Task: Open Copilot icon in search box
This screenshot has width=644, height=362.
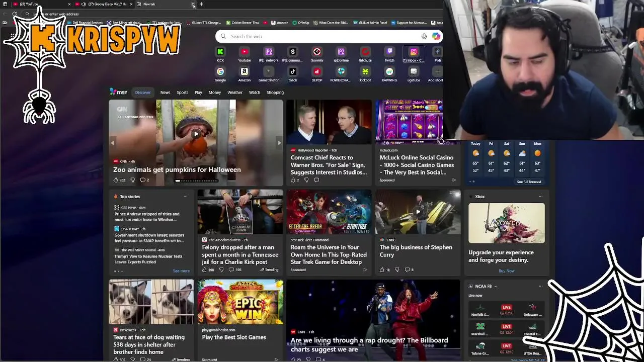Action: pos(436,36)
